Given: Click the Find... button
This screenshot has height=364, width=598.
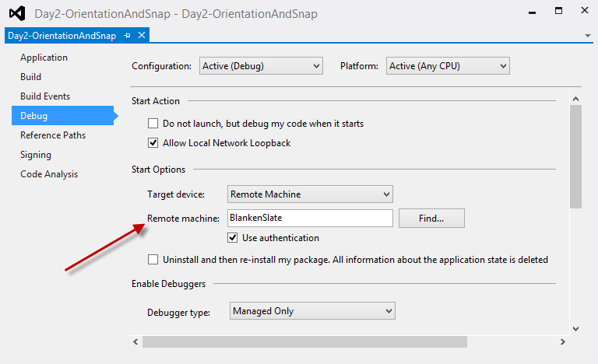Looking at the screenshot, I should 431,219.
